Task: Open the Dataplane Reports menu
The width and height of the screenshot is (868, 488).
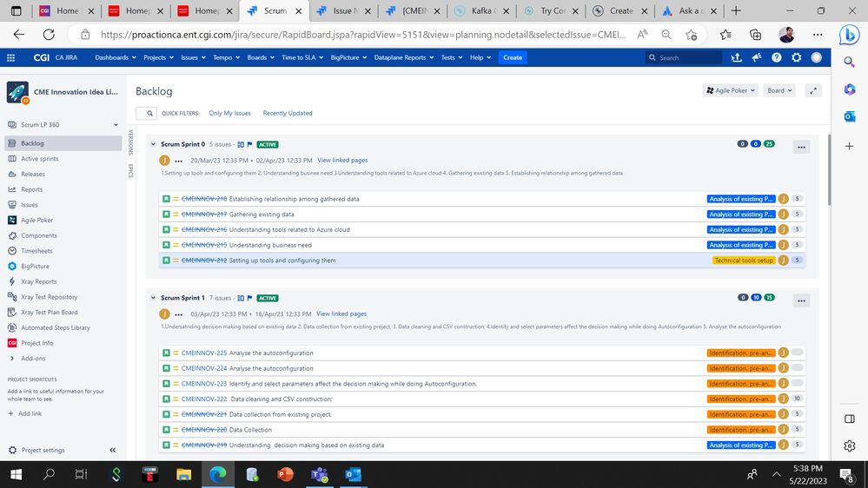Action: coord(403,57)
